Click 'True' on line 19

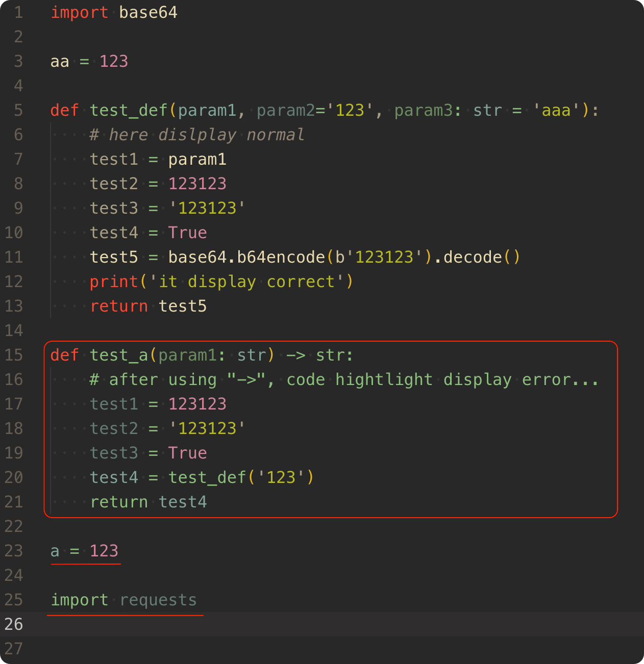click(x=188, y=453)
